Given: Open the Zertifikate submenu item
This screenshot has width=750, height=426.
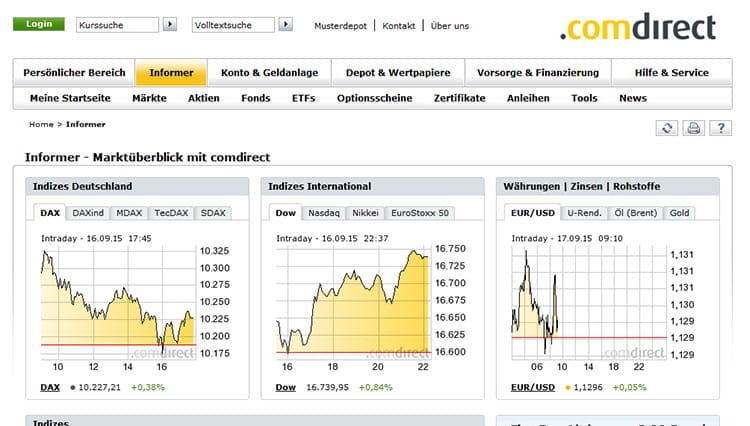Looking at the screenshot, I should pyautogui.click(x=459, y=98).
